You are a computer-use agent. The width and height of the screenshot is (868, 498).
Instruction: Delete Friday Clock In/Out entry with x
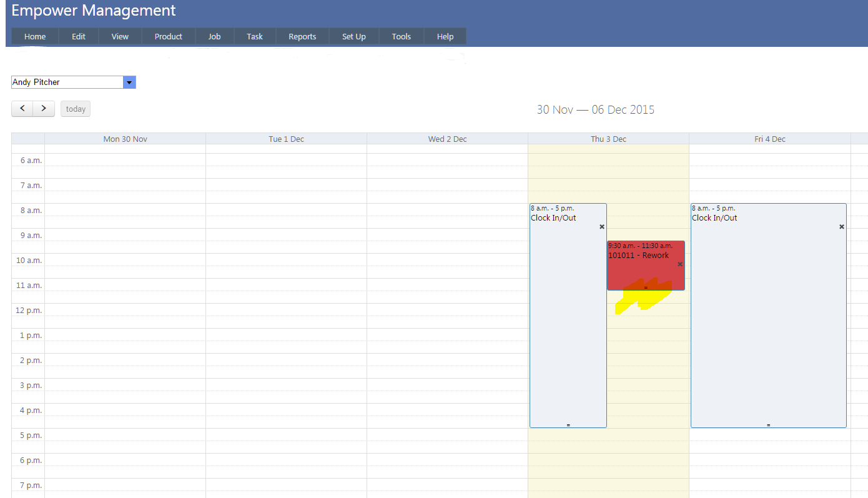coord(842,227)
